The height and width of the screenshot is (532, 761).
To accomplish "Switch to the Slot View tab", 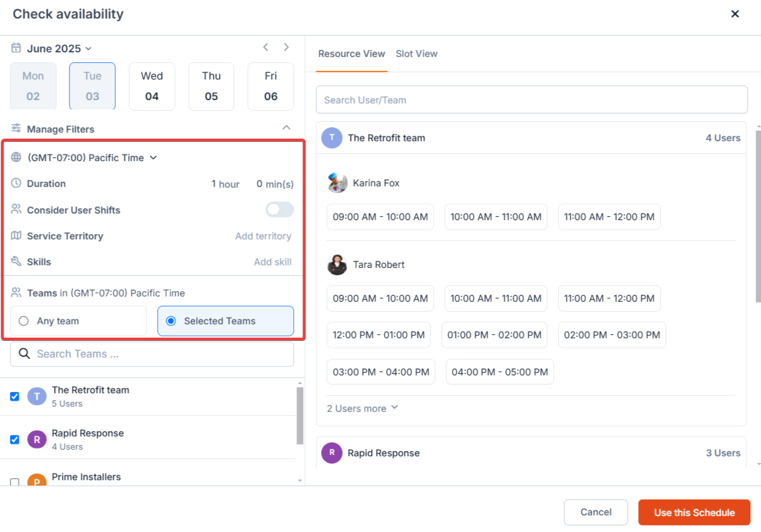I will click(x=417, y=54).
